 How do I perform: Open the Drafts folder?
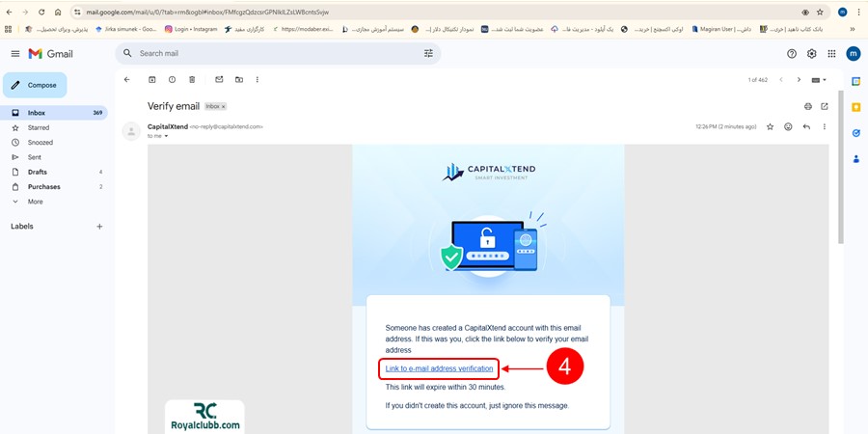click(x=37, y=173)
